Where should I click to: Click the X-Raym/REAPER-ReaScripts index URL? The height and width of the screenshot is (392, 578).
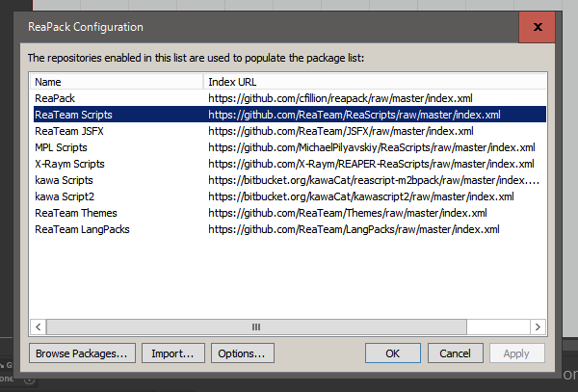pyautogui.click(x=371, y=164)
